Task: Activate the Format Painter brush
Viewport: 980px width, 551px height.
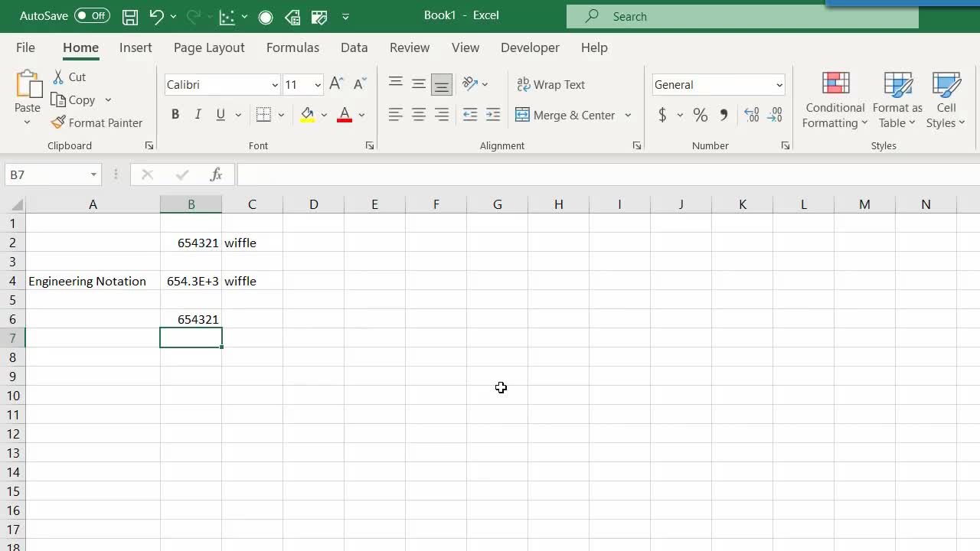Action: point(96,122)
